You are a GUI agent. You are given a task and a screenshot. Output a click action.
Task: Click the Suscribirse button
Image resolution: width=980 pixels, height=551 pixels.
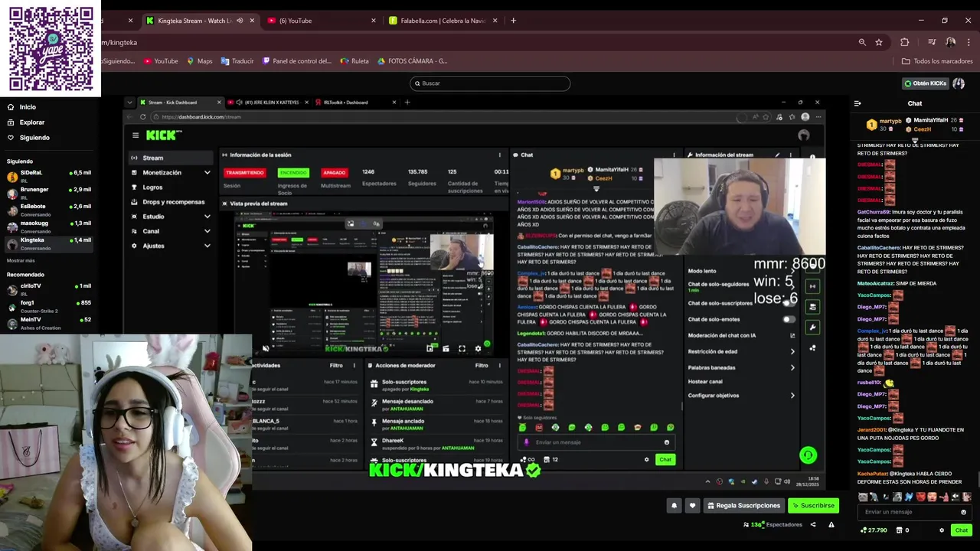pyautogui.click(x=813, y=505)
